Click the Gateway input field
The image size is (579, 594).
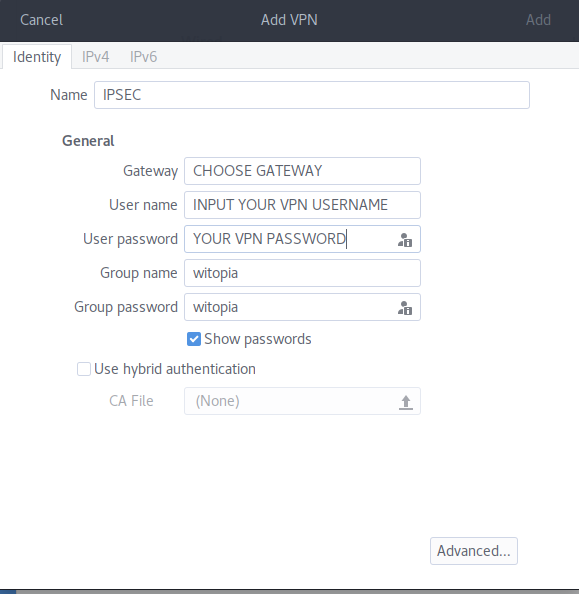click(x=302, y=171)
